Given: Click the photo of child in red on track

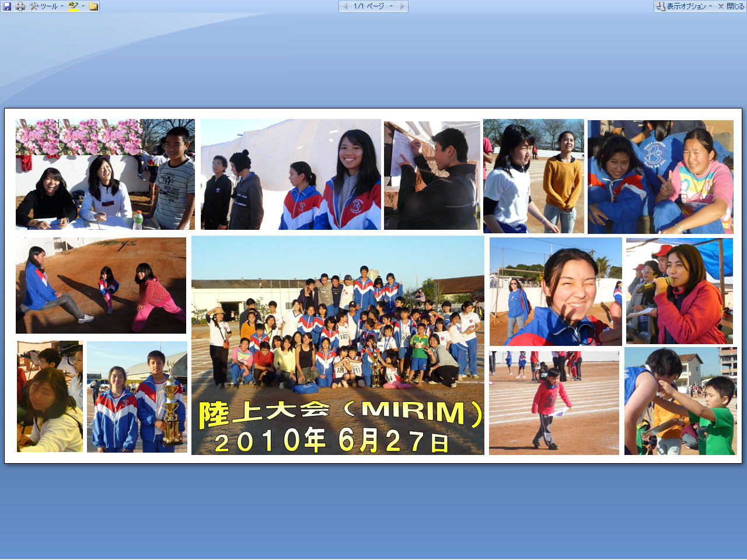Looking at the screenshot, I should (554, 402).
